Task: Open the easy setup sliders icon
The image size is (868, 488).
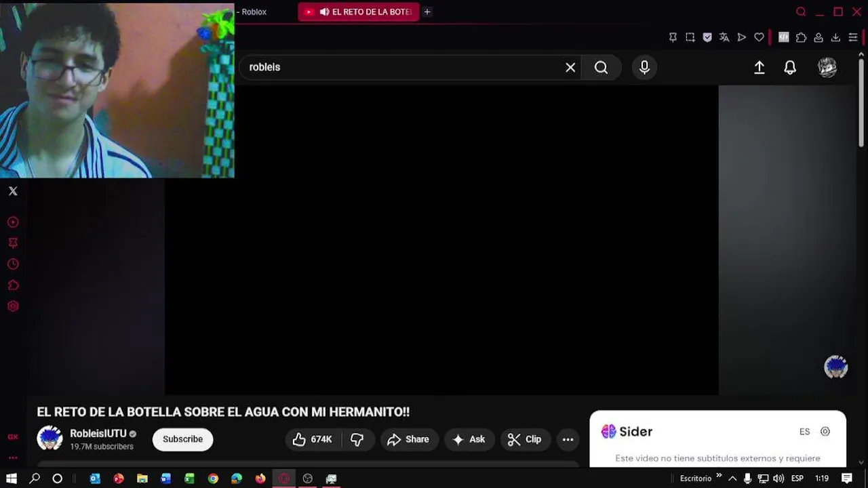Action: (853, 37)
